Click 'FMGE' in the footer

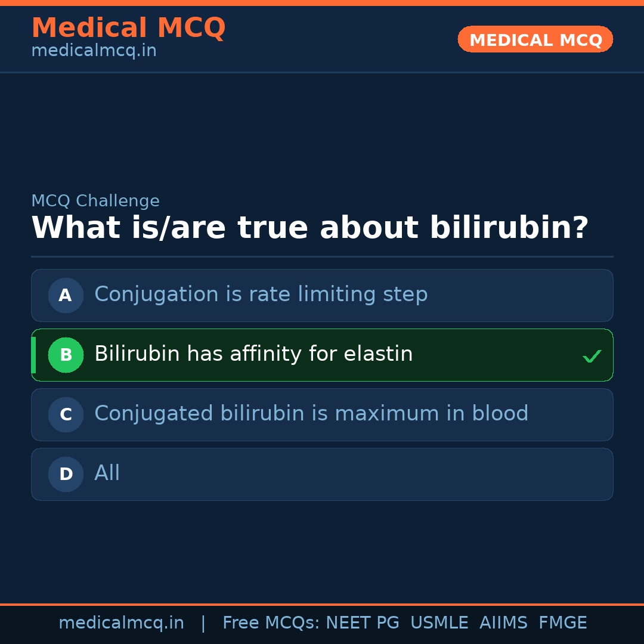(x=562, y=623)
